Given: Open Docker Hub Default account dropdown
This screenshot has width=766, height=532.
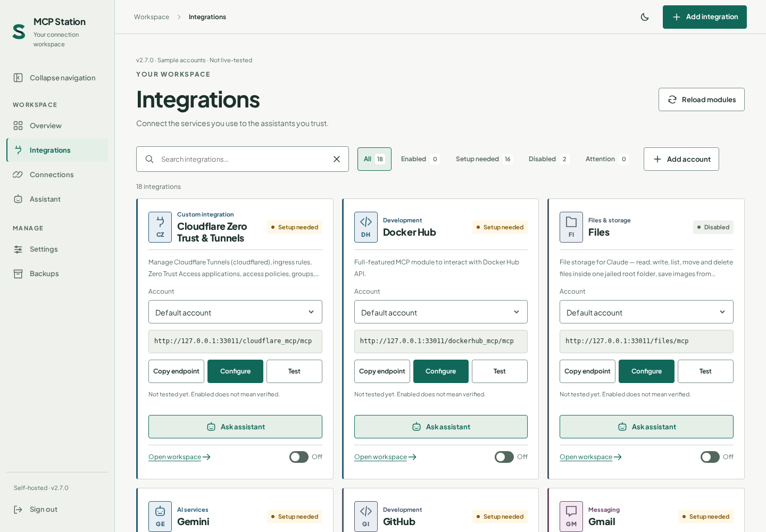Looking at the screenshot, I should click(441, 312).
